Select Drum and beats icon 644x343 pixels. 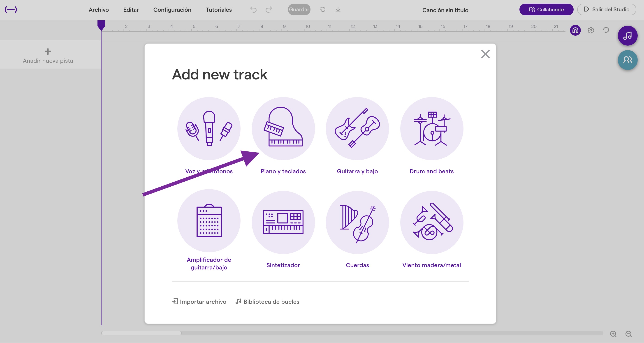[431, 128]
